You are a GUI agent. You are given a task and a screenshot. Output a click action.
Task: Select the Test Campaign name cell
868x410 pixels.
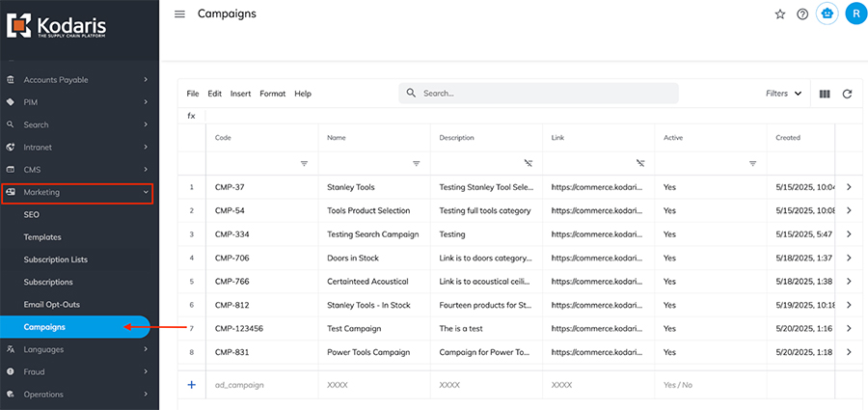[374, 329]
